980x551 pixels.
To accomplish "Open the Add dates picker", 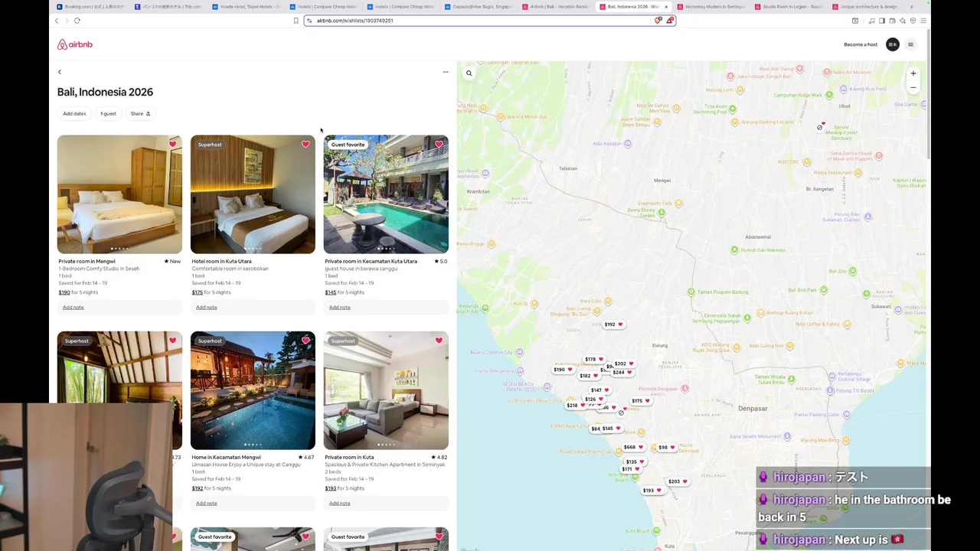I will (74, 113).
